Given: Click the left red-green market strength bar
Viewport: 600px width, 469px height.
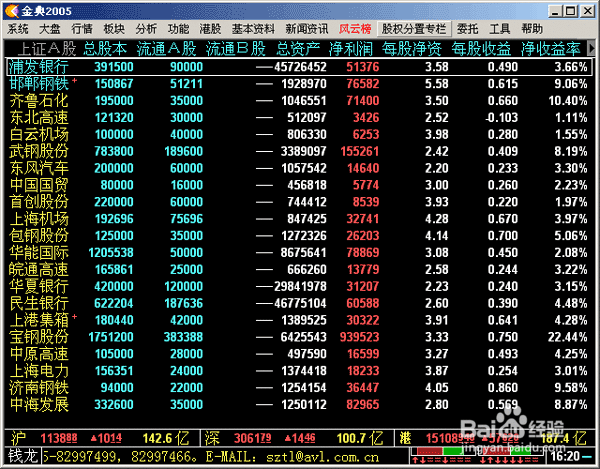Looking at the screenshot, I should pos(442,451).
